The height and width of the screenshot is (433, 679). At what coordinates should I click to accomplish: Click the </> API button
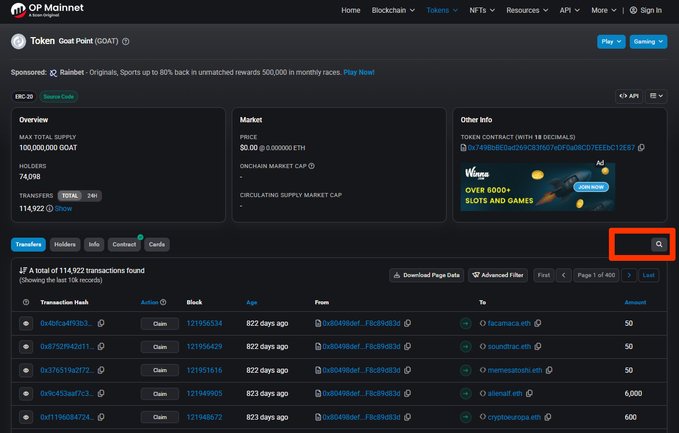pyautogui.click(x=629, y=96)
